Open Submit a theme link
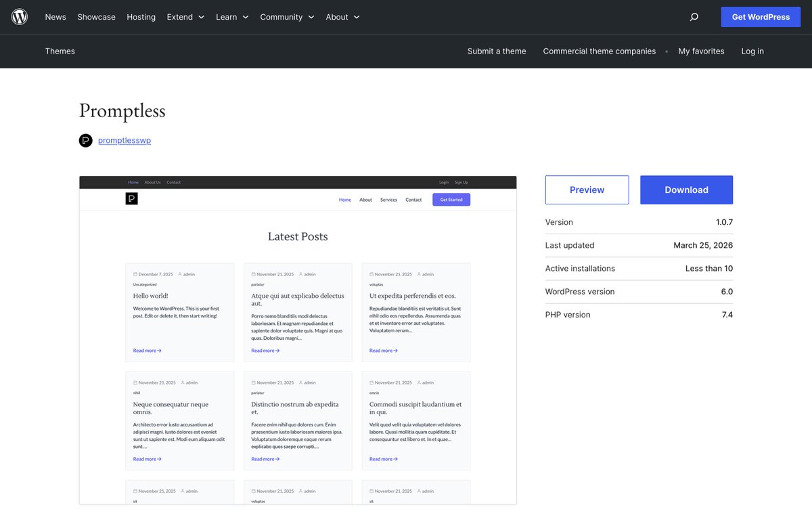This screenshot has height=530, width=812. [x=497, y=51]
